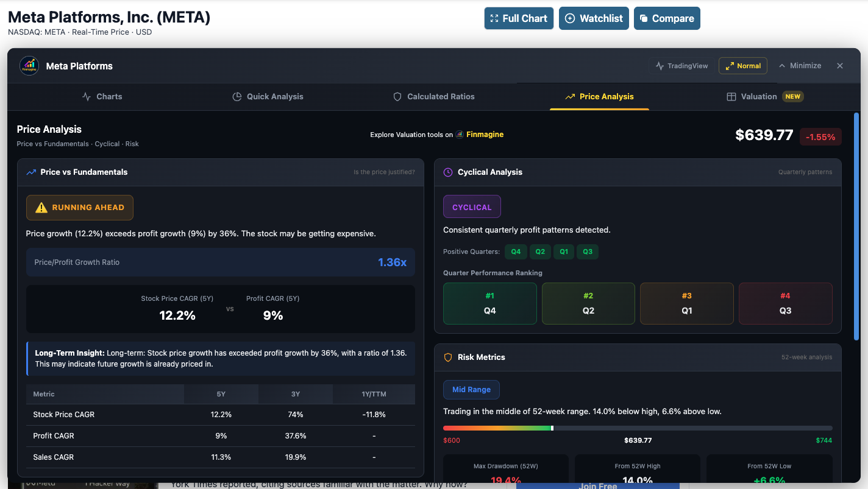Image resolution: width=868 pixels, height=489 pixels.
Task: Open the Valuation tab
Action: (758, 96)
